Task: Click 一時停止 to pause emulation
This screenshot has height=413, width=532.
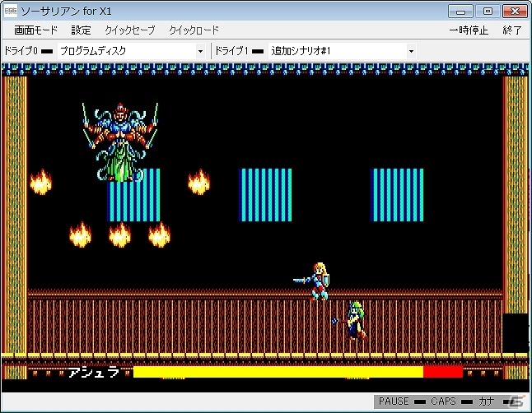Action: click(469, 30)
